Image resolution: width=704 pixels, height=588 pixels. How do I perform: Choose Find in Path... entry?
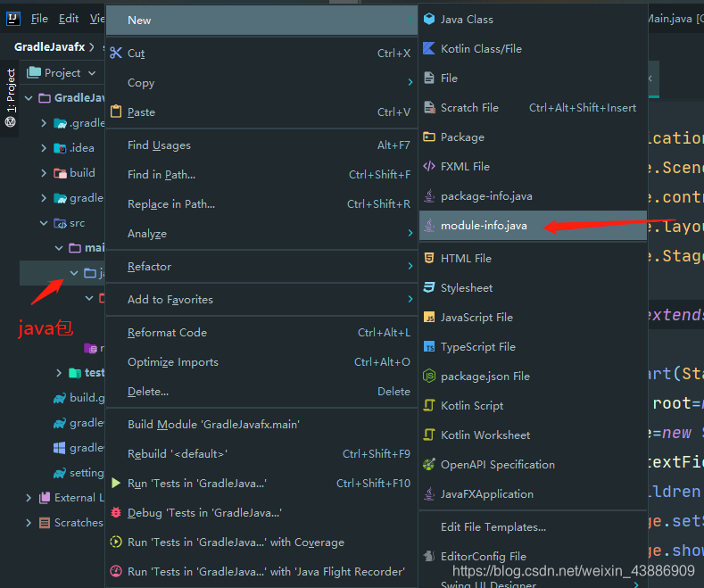click(261, 175)
